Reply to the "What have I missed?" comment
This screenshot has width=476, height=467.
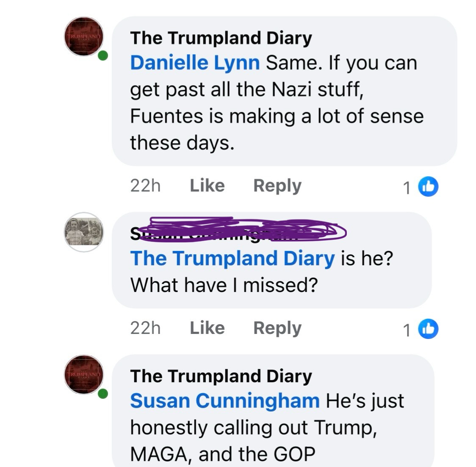pos(277,328)
